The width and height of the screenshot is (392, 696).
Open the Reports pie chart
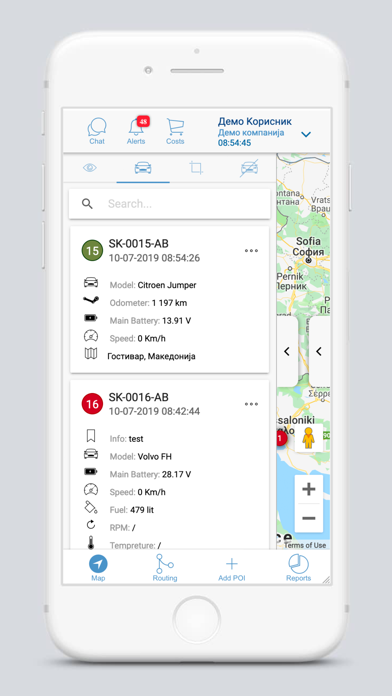click(298, 568)
